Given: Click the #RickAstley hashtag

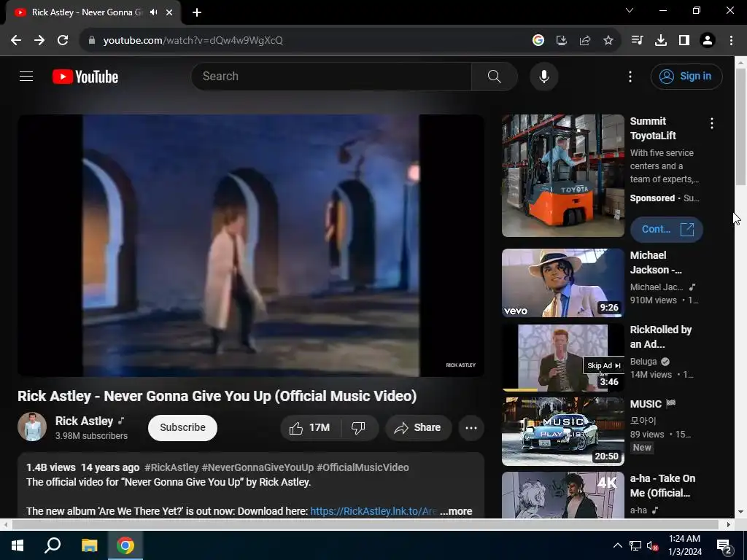Looking at the screenshot, I should (x=171, y=467).
